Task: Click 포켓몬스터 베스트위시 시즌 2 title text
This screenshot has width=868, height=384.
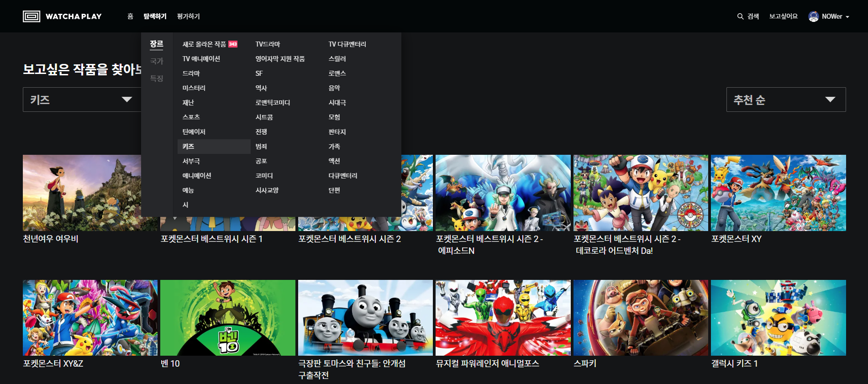Action: (349, 239)
